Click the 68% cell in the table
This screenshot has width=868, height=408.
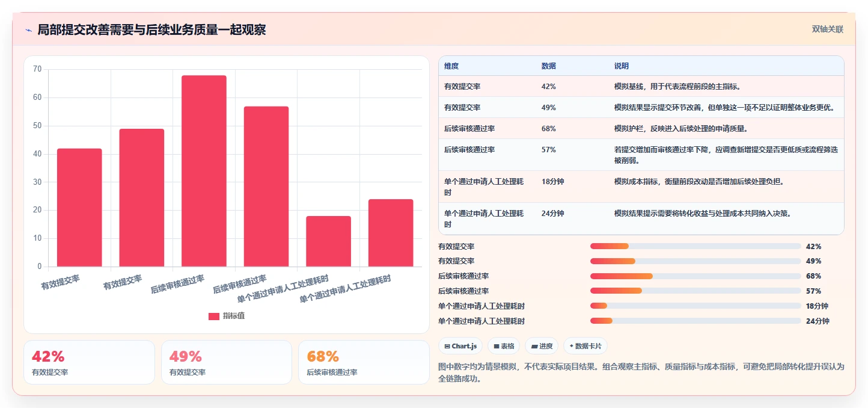point(549,129)
